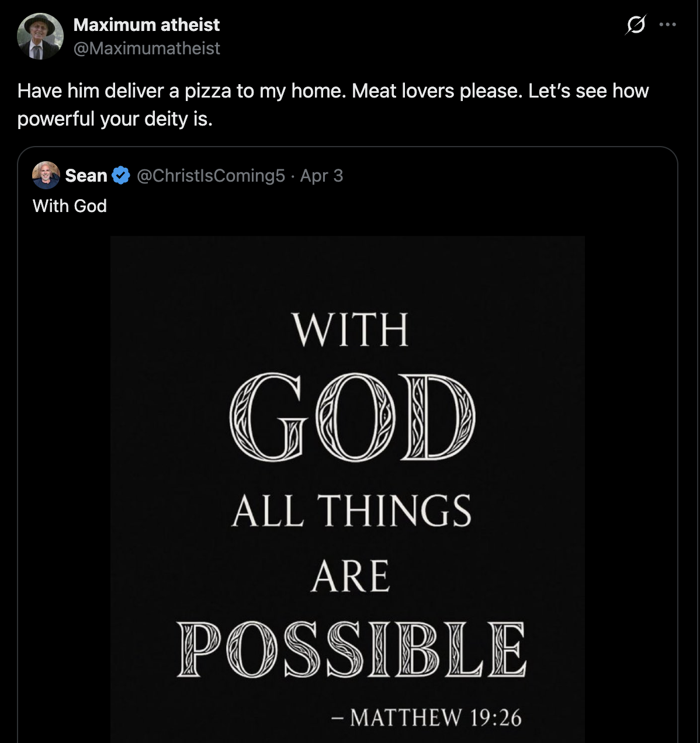Screen dimensions: 700x743
Task: Click Maximum atheist's profile avatar
Action: coord(40,36)
